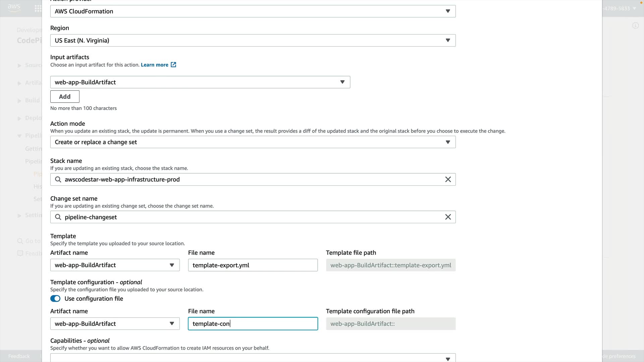Clear the Change set name X icon
Screen dimensions: 644x362
[448, 217]
